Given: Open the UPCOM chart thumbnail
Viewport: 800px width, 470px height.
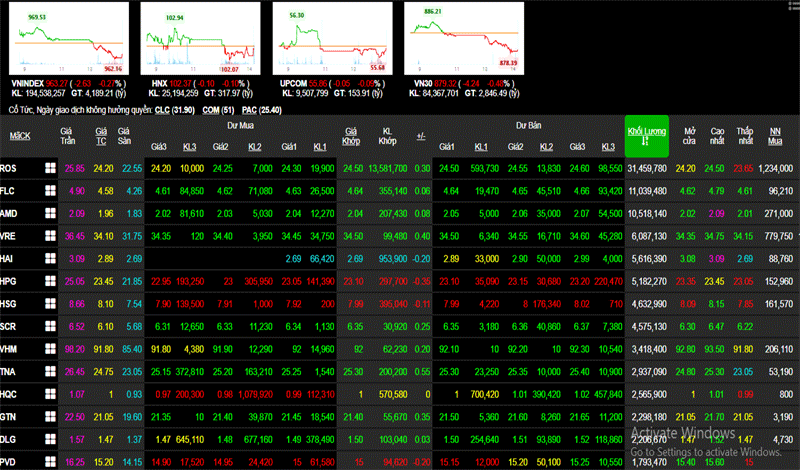Looking at the screenshot, I should click(333, 38).
